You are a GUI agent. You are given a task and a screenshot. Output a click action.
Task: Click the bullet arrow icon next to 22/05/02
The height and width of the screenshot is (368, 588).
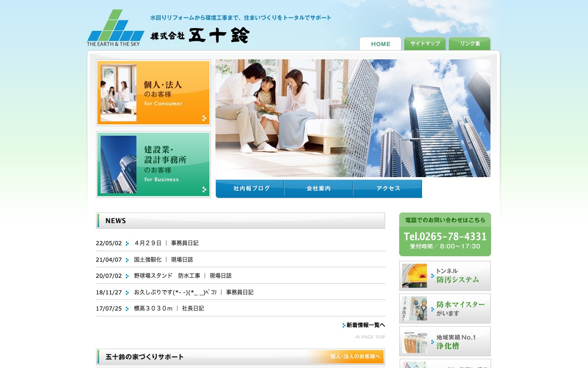click(127, 244)
